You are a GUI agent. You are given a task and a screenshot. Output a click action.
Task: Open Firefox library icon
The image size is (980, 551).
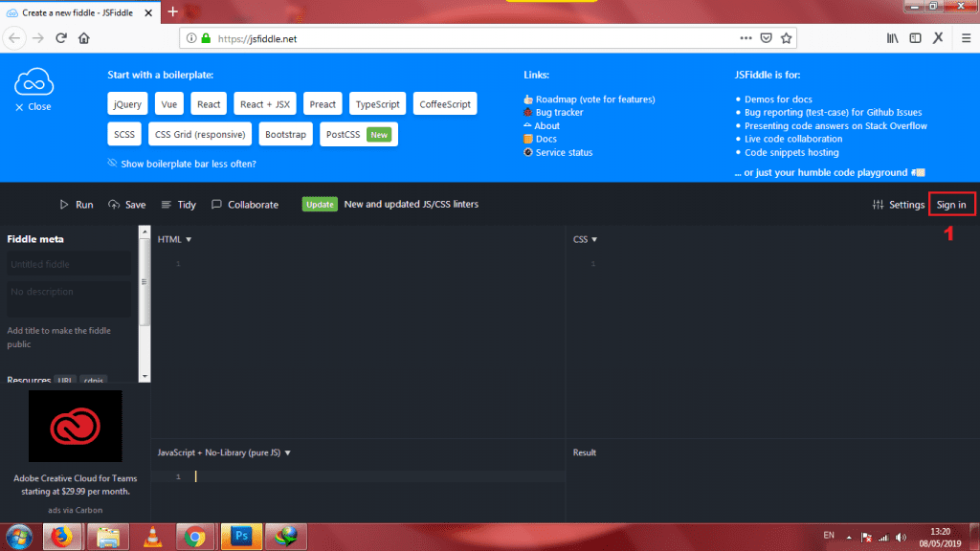(893, 38)
